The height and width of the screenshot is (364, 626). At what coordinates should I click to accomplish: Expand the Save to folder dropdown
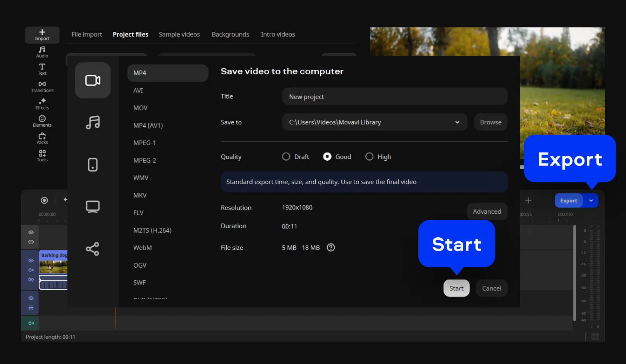point(457,122)
